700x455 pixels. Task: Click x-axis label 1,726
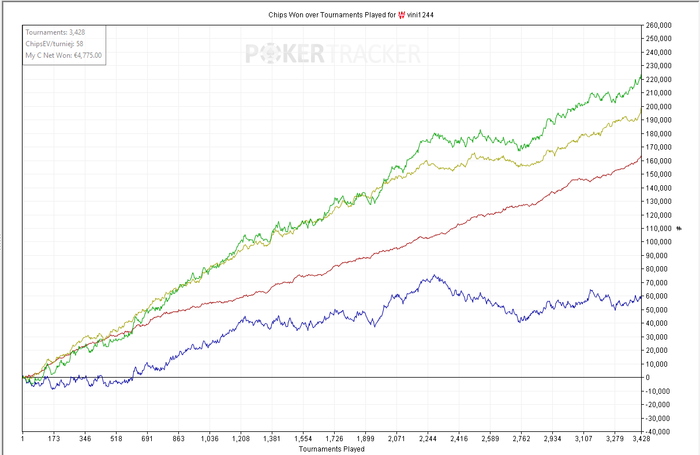(x=334, y=439)
